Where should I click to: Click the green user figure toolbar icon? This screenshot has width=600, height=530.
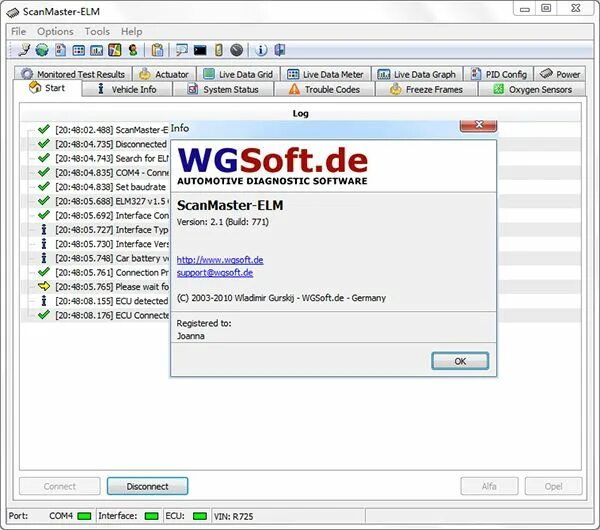[x=133, y=50]
